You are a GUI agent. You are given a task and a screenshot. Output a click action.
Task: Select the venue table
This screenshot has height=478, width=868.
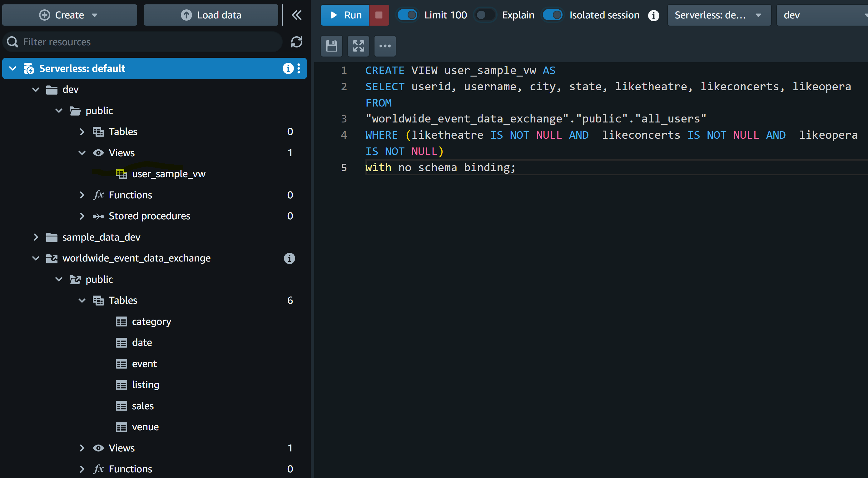pyautogui.click(x=145, y=427)
